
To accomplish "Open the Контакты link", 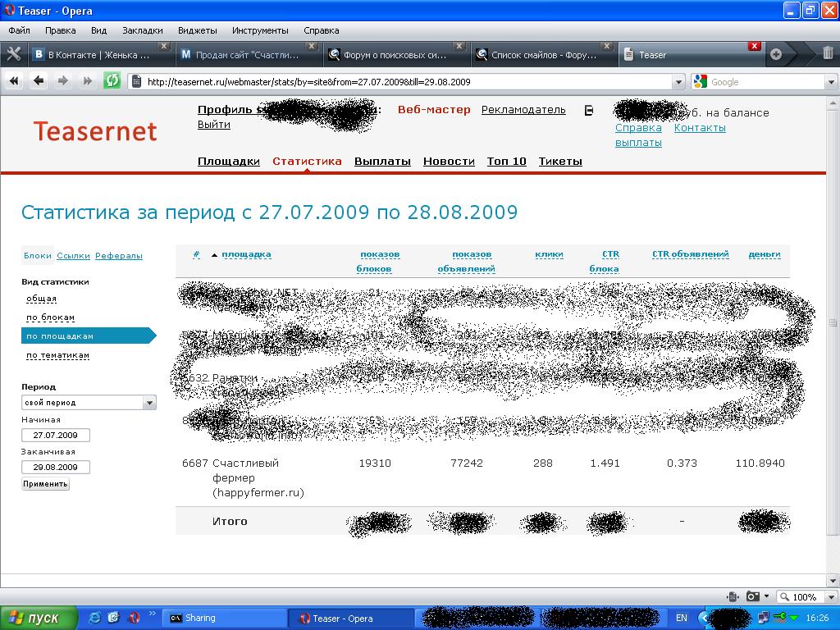I will pyautogui.click(x=700, y=127).
